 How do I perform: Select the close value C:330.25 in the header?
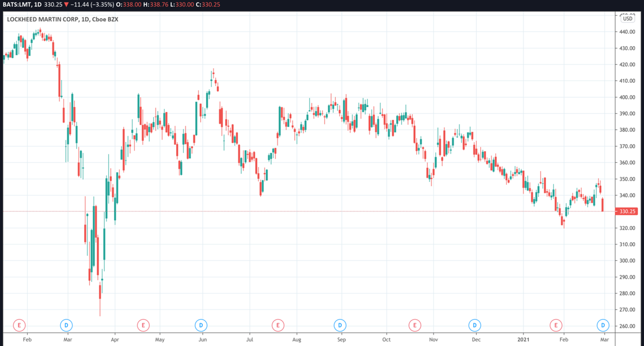click(x=208, y=5)
